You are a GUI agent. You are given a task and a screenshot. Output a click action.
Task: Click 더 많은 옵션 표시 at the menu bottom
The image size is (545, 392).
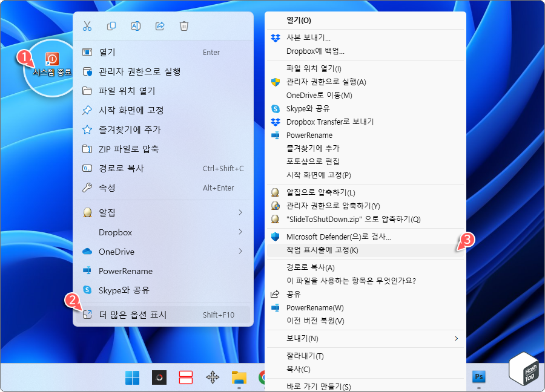[x=154, y=314]
